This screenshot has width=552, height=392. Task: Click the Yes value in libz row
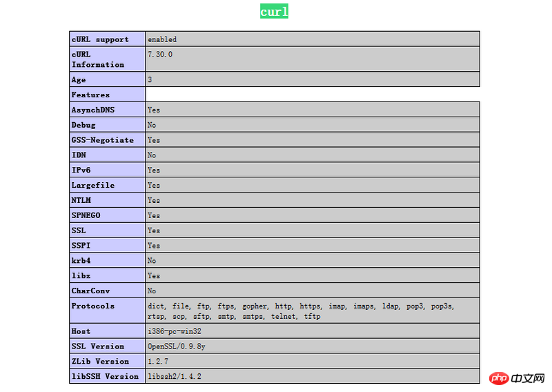tap(154, 276)
